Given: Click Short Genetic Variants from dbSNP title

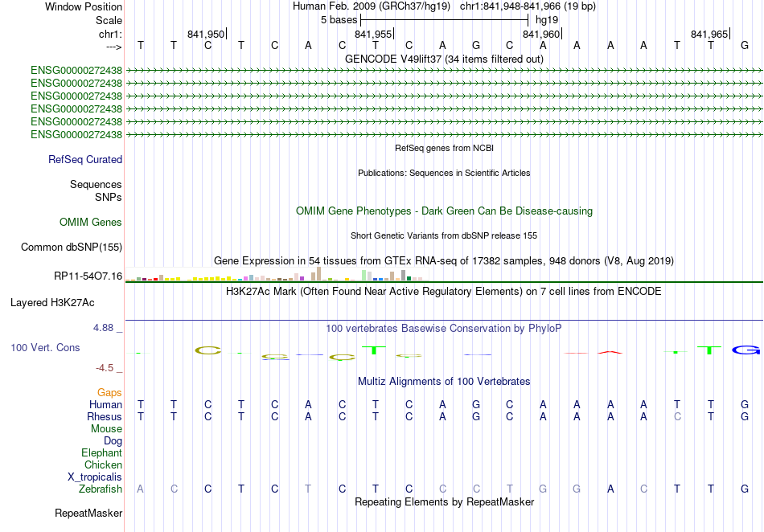Looking at the screenshot, I should [x=444, y=235].
